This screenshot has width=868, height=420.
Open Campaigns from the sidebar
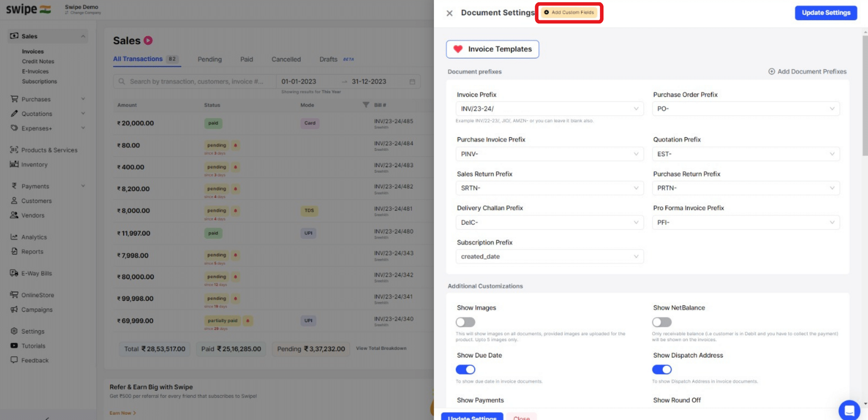click(x=36, y=309)
